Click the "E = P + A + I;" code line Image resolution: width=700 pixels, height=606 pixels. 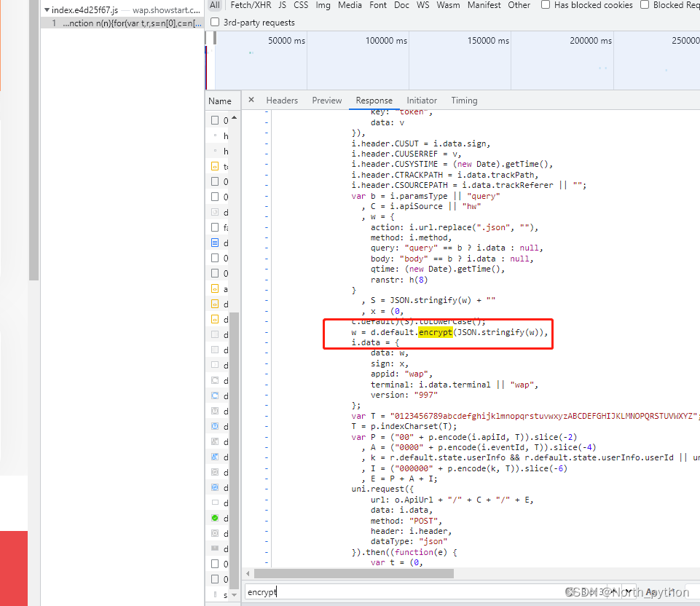pyautogui.click(x=404, y=479)
